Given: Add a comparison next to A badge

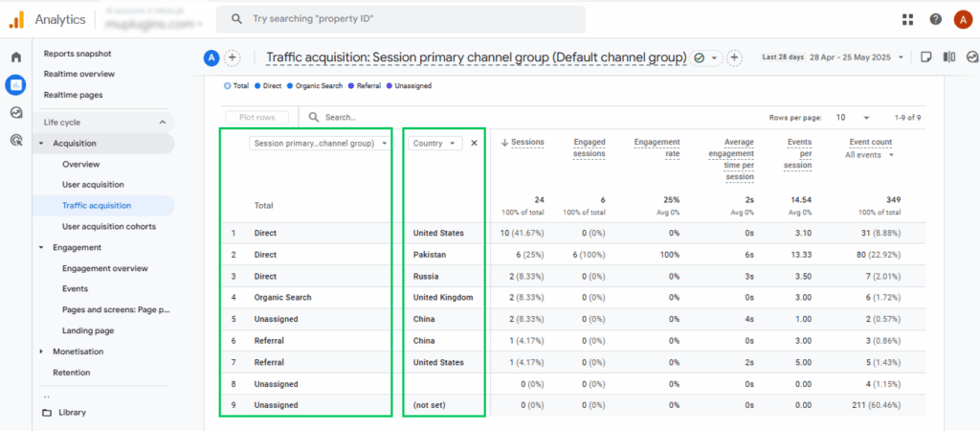Looking at the screenshot, I should (x=232, y=58).
